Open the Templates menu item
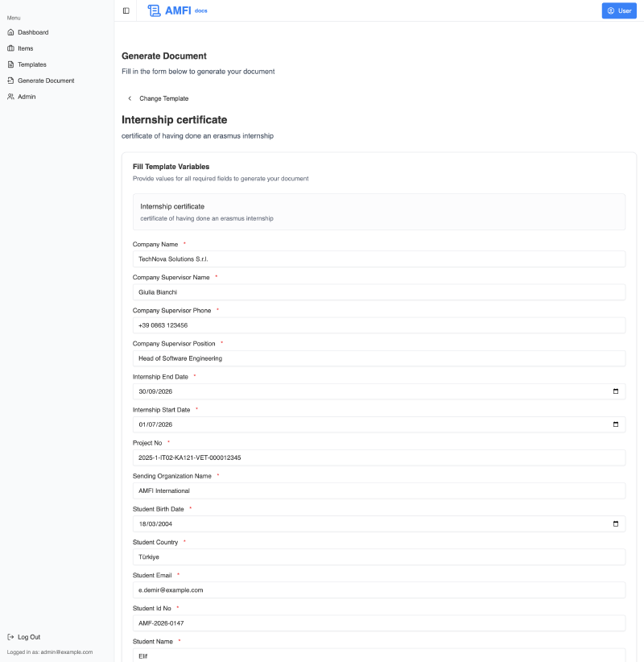The width and height of the screenshot is (644, 662). tap(57, 64)
